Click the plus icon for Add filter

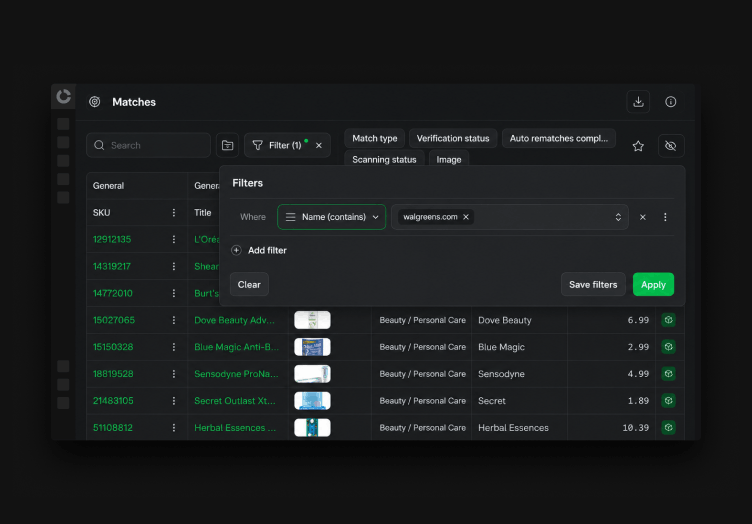(236, 250)
